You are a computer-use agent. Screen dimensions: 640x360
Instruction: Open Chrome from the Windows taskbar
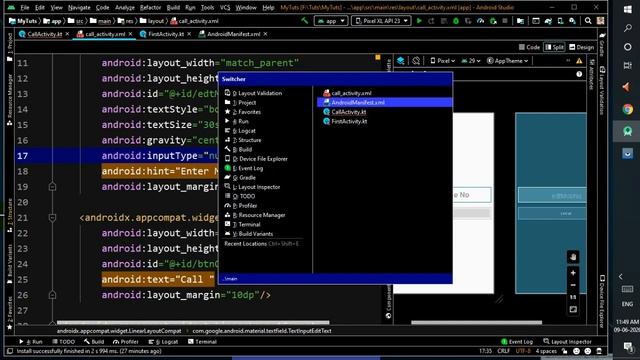click(628, 109)
